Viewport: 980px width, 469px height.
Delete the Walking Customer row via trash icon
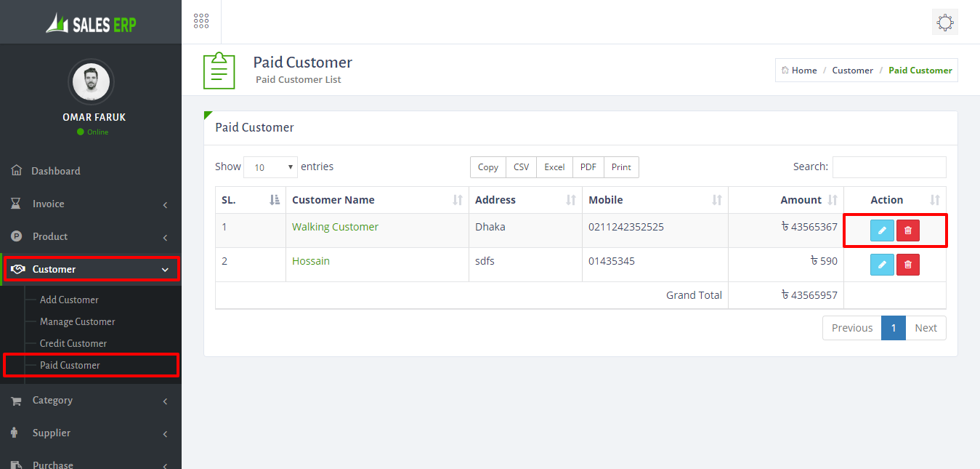tap(907, 231)
